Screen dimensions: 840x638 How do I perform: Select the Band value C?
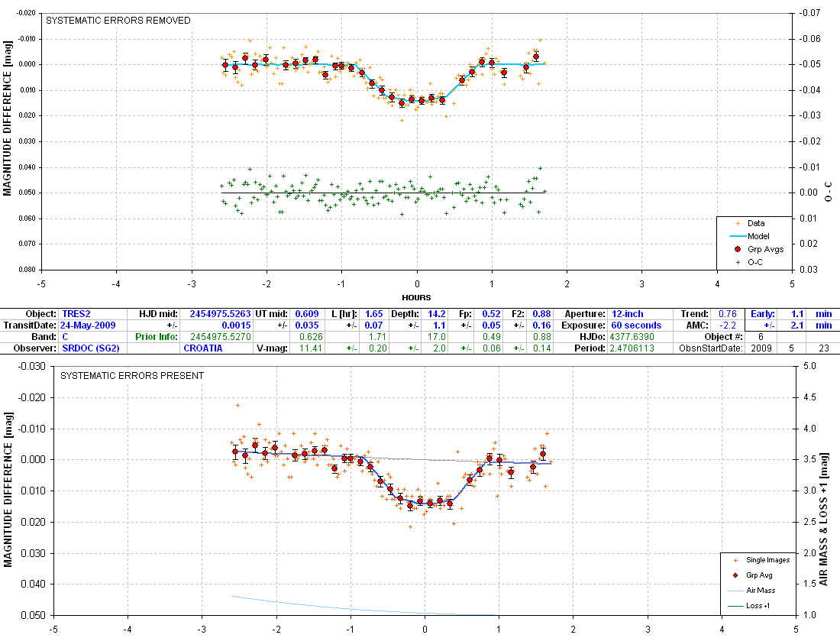point(65,337)
